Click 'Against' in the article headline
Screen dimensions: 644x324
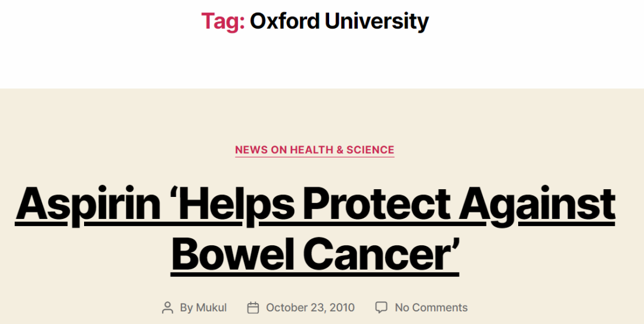(x=537, y=204)
